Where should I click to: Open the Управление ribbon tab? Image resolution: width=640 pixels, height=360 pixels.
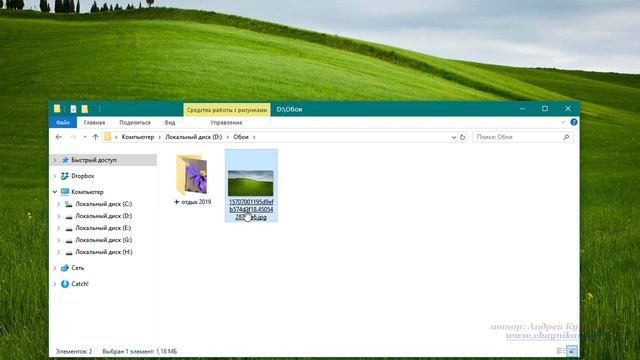227,122
